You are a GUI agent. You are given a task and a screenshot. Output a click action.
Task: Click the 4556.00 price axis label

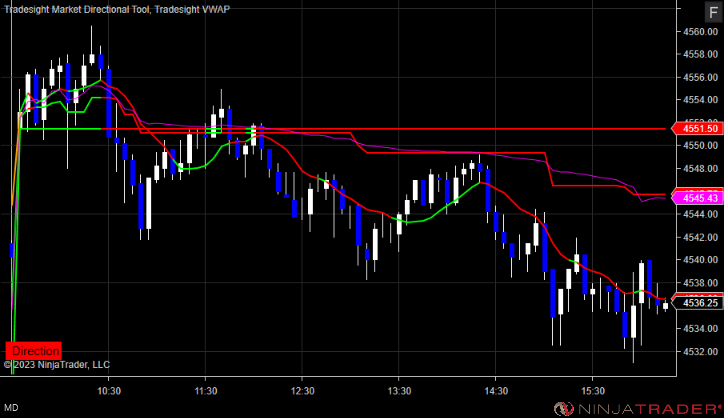pyautogui.click(x=700, y=77)
